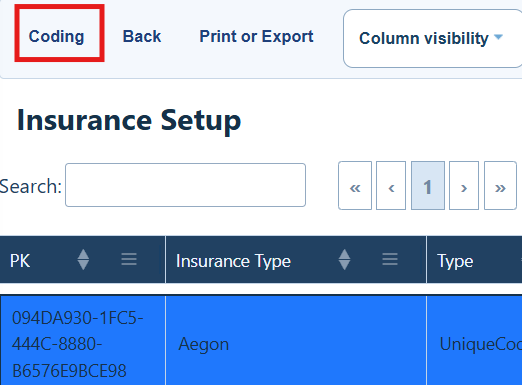Open PK column hamburger menu

click(129, 259)
